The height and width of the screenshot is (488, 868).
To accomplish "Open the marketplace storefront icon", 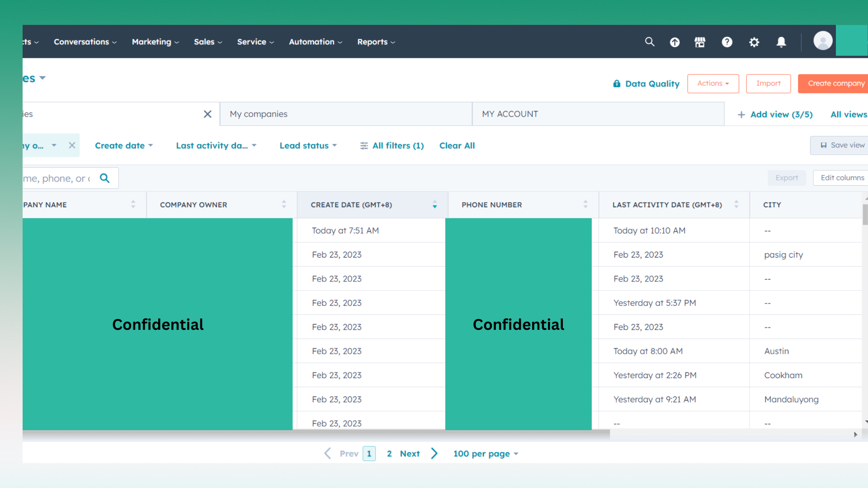I will (x=700, y=42).
